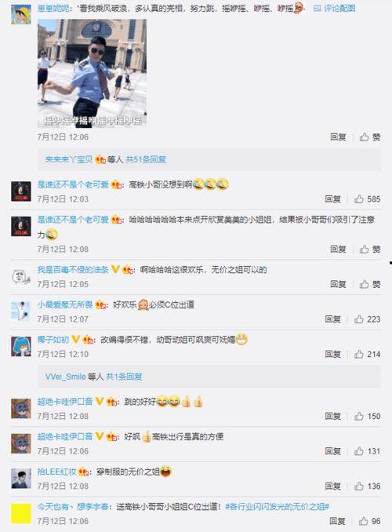Open the dancing officer GIF thumbnail
The image size is (392, 532).
(x=92, y=73)
